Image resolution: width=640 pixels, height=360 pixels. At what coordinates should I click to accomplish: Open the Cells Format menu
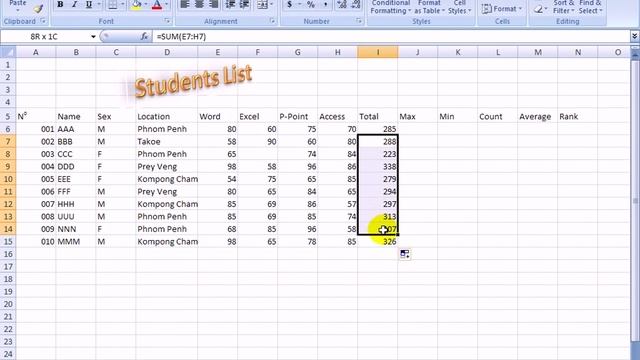(x=502, y=9)
